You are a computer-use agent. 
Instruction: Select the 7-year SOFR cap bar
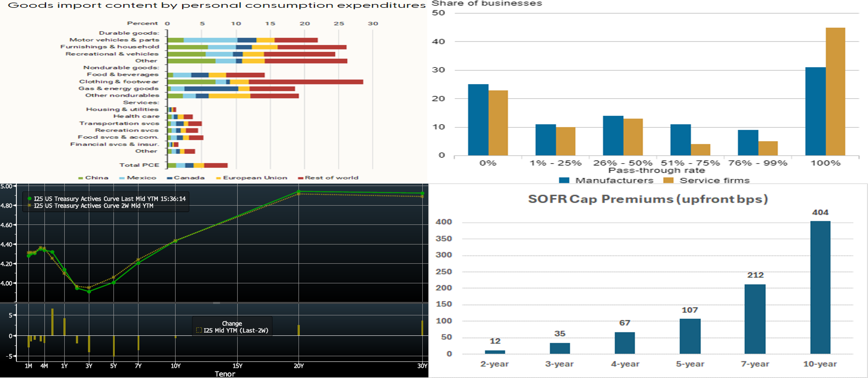point(755,319)
